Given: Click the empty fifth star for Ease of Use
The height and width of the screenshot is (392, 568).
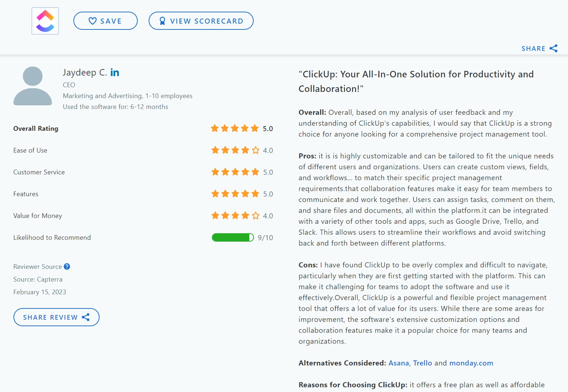Looking at the screenshot, I should pyautogui.click(x=255, y=150).
